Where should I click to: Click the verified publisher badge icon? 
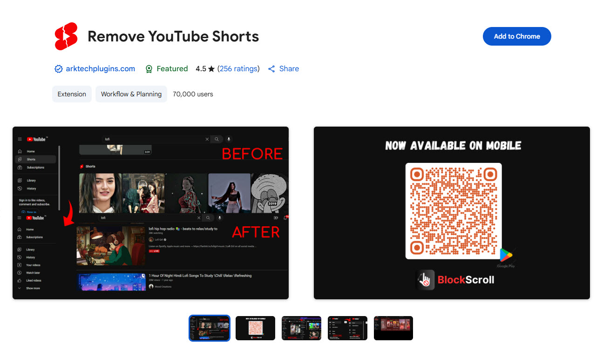click(59, 69)
